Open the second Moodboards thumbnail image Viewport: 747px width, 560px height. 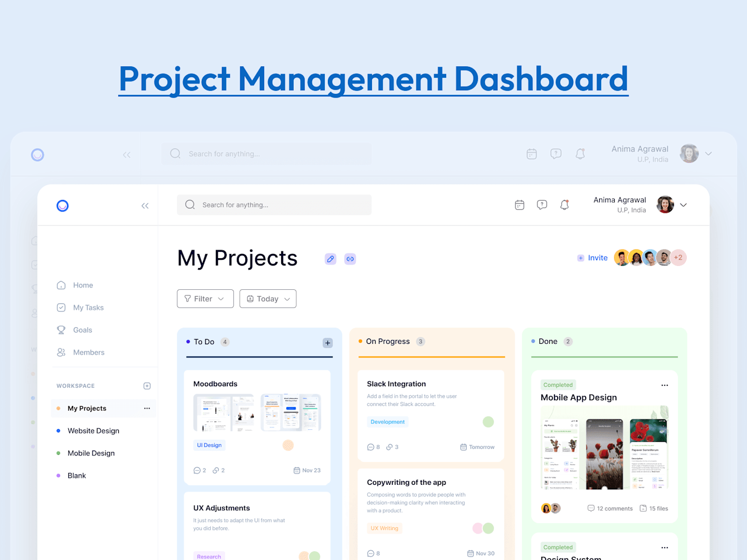coord(291,413)
